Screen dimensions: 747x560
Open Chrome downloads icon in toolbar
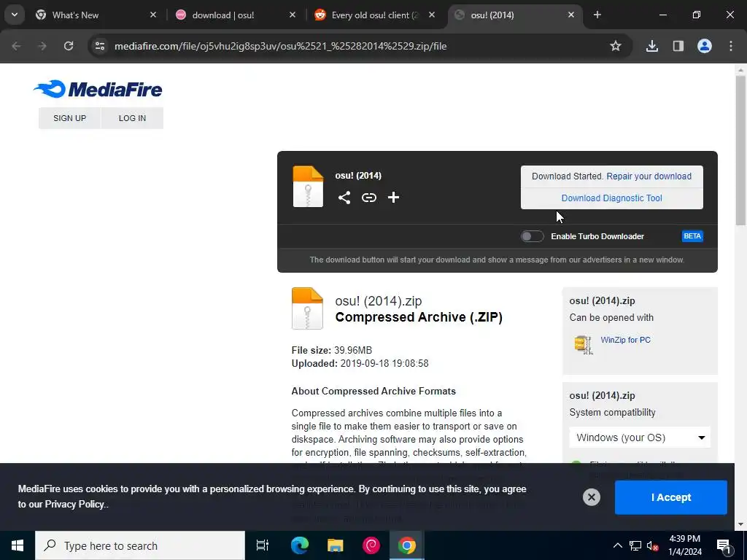[651, 46]
